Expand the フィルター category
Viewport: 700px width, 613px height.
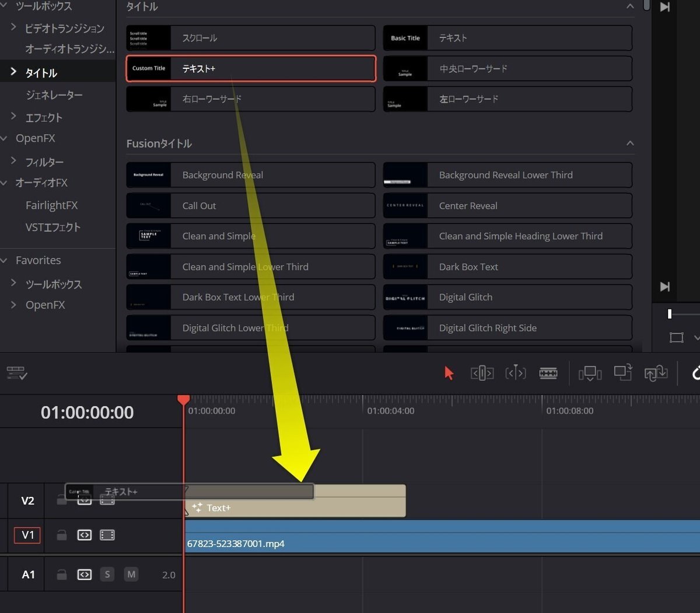pyautogui.click(x=13, y=161)
